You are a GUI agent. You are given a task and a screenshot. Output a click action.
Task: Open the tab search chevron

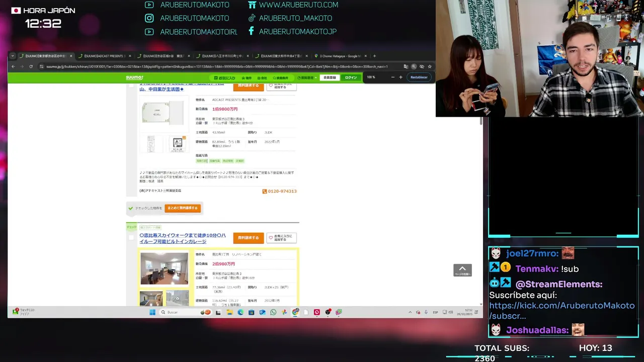(x=14, y=56)
